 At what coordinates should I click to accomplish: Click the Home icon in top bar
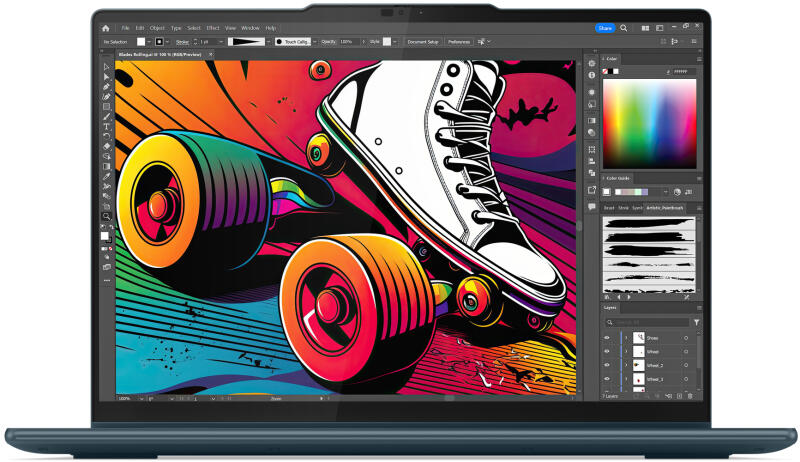[107, 28]
